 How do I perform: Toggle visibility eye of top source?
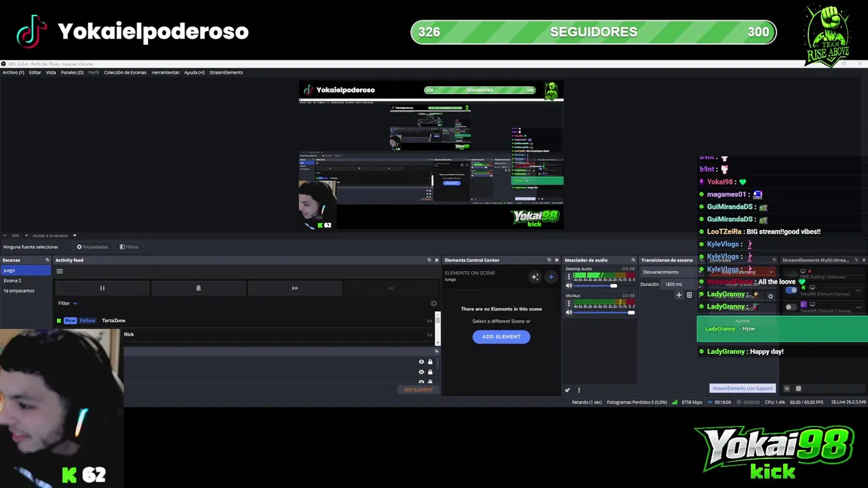(421, 362)
